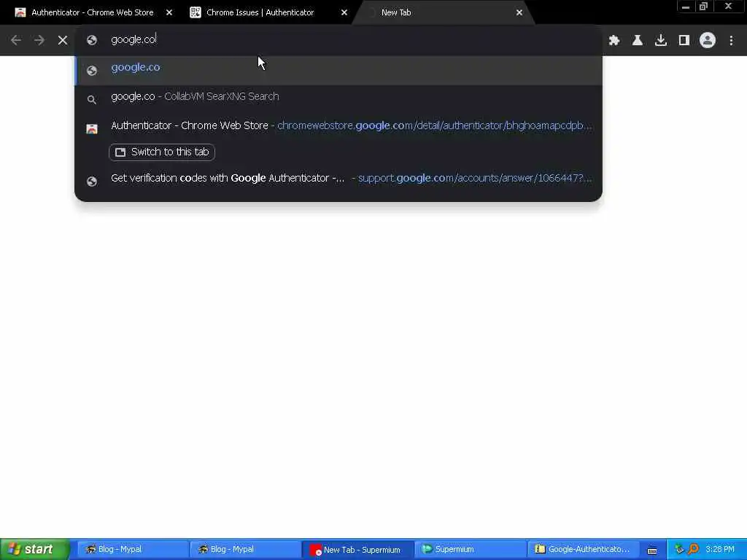
Task: Stop loading the page
Action: click(63, 40)
